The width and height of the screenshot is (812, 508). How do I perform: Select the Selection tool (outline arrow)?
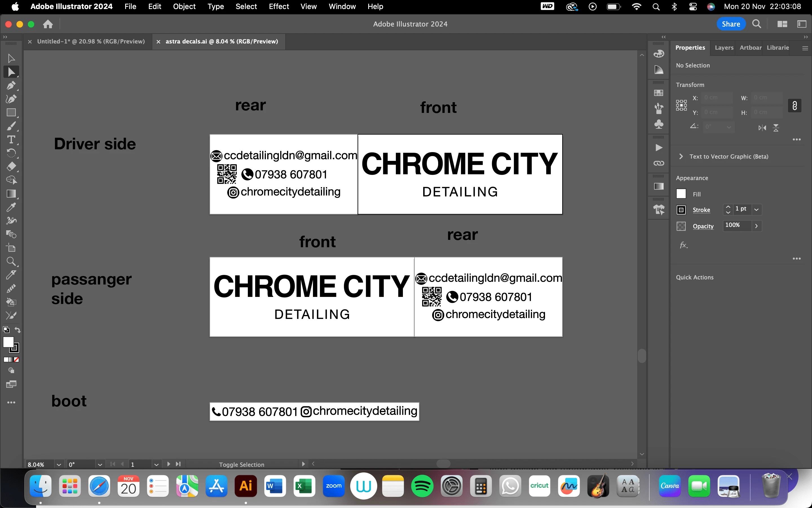(x=11, y=58)
